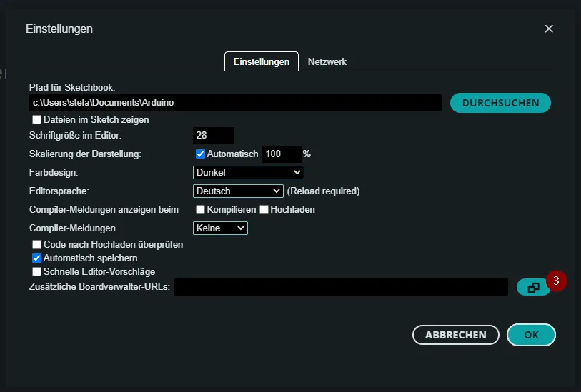Enable 'Dateien im Sketch zeigen' checkbox
581x392 pixels.
37,120
